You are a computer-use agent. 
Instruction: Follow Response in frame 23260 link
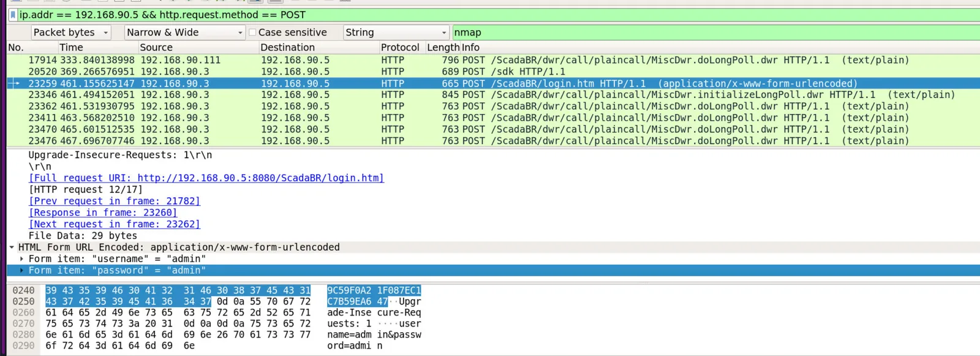(x=103, y=213)
